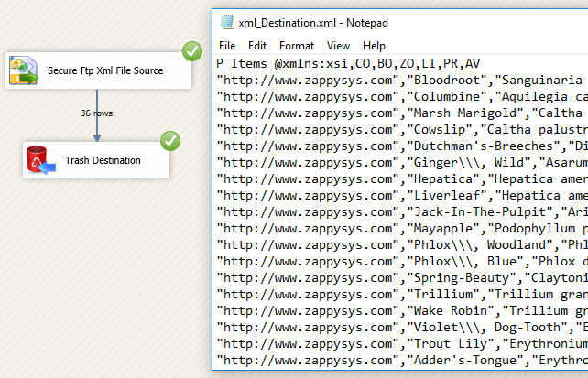Select the Trash Destination component label
The width and height of the screenshot is (588, 378).
tap(103, 160)
